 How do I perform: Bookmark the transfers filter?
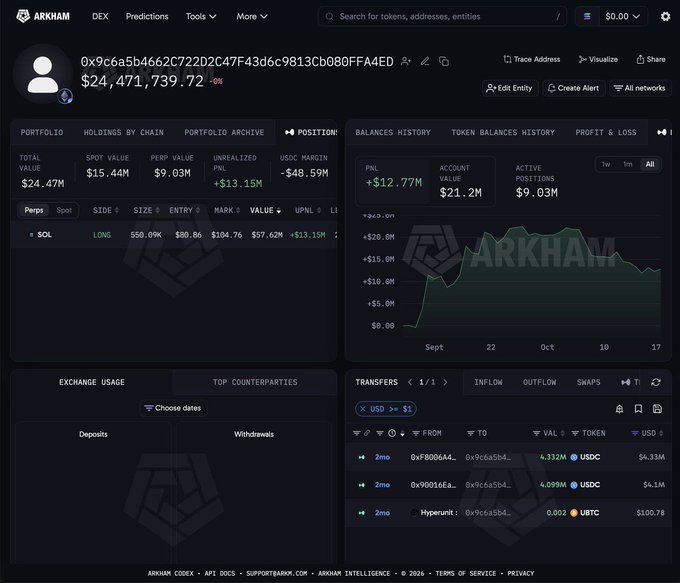(638, 409)
